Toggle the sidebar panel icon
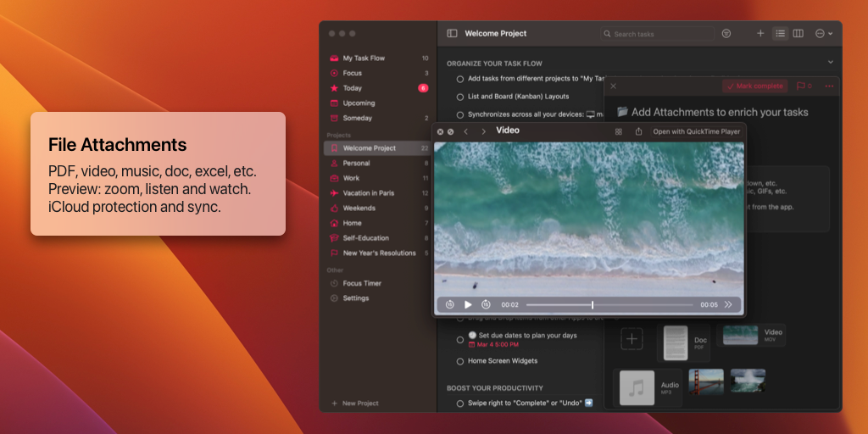This screenshot has height=434, width=868. (453, 33)
